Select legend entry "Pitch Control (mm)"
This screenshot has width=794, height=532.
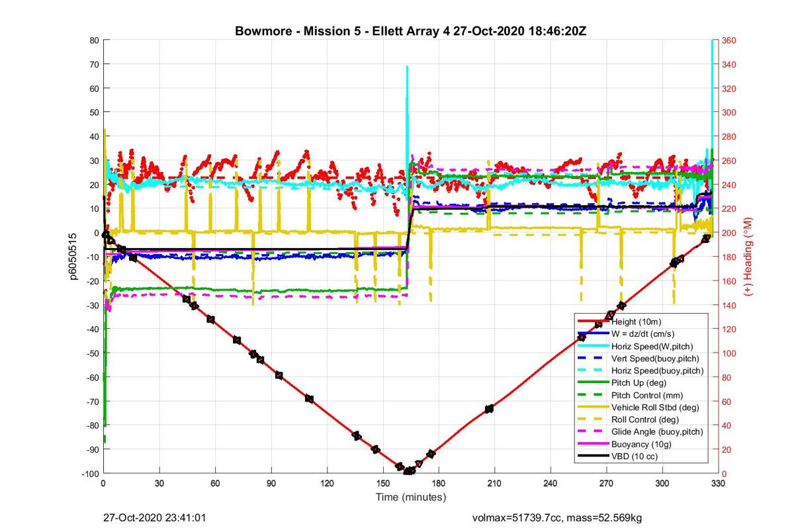coord(647,395)
